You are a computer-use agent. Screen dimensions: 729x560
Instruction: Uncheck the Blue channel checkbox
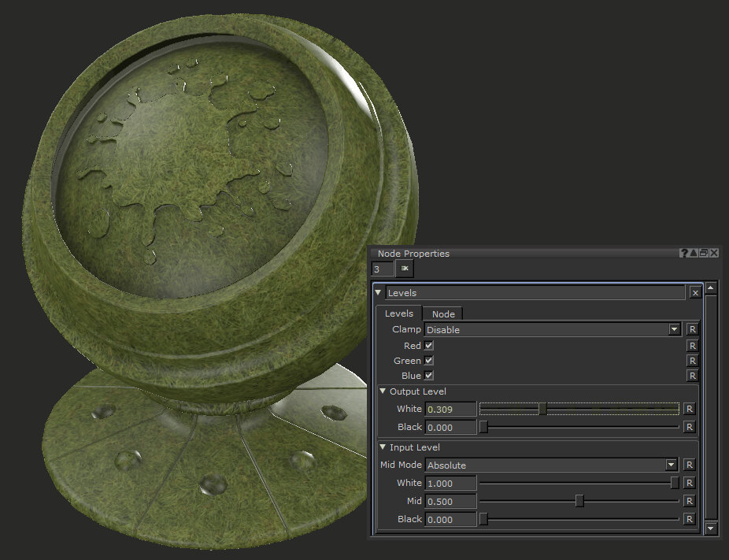tap(429, 376)
